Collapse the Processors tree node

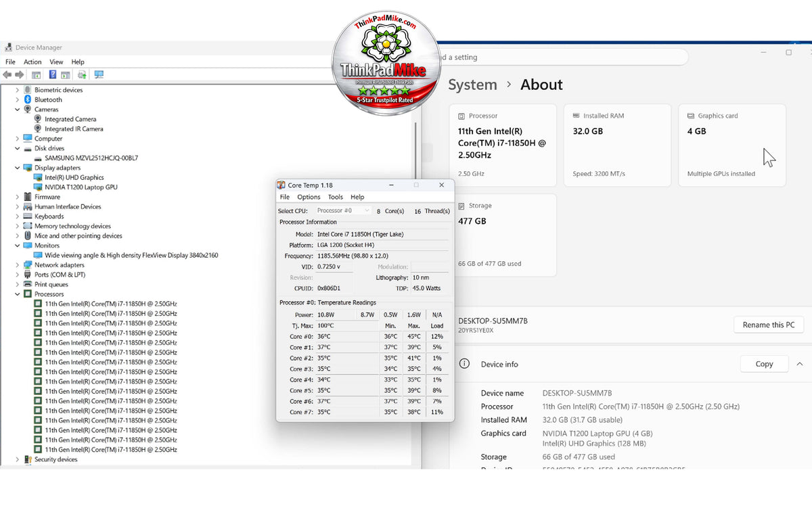(x=18, y=294)
